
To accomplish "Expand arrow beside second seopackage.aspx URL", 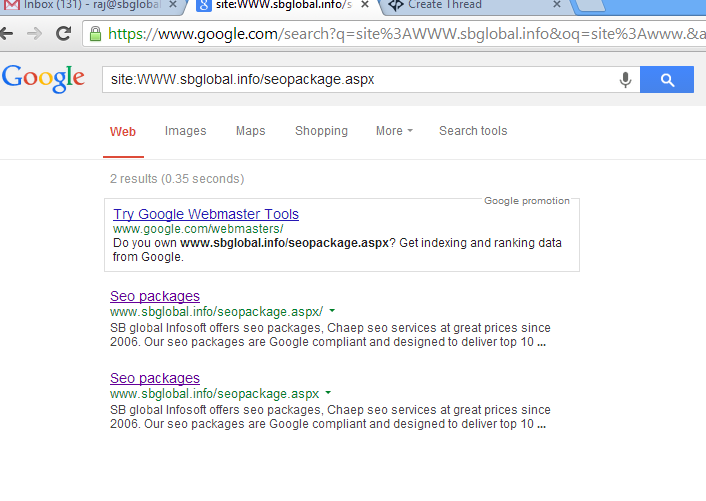I will coord(328,393).
